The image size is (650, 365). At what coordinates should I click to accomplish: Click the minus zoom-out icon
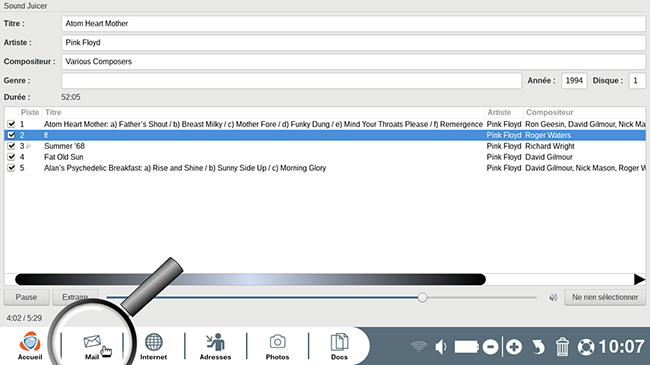[490, 347]
